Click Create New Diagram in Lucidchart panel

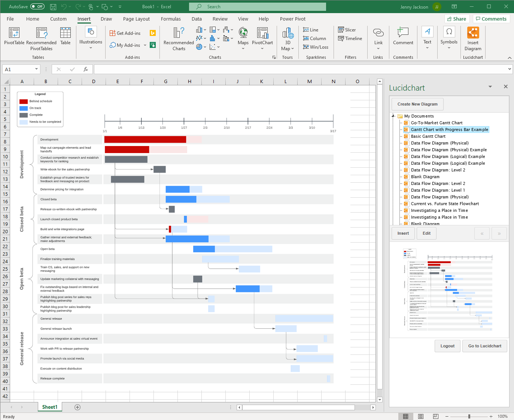pos(417,104)
